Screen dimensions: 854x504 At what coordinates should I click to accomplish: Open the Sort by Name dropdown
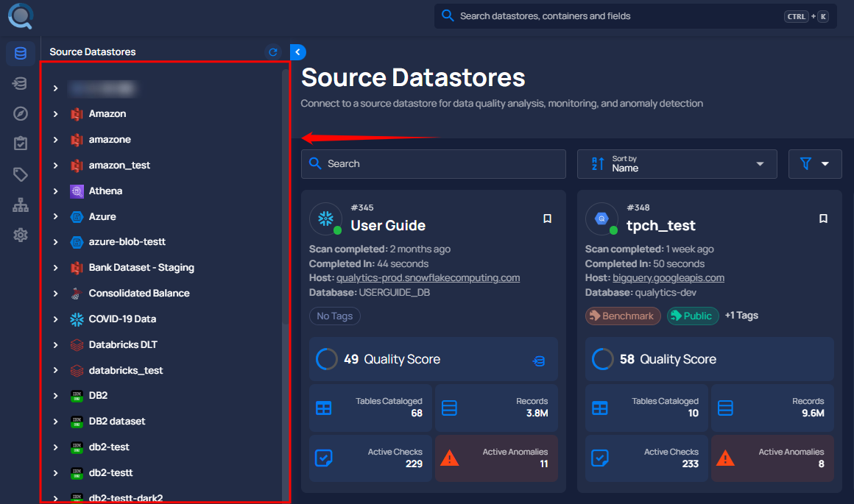coord(677,164)
